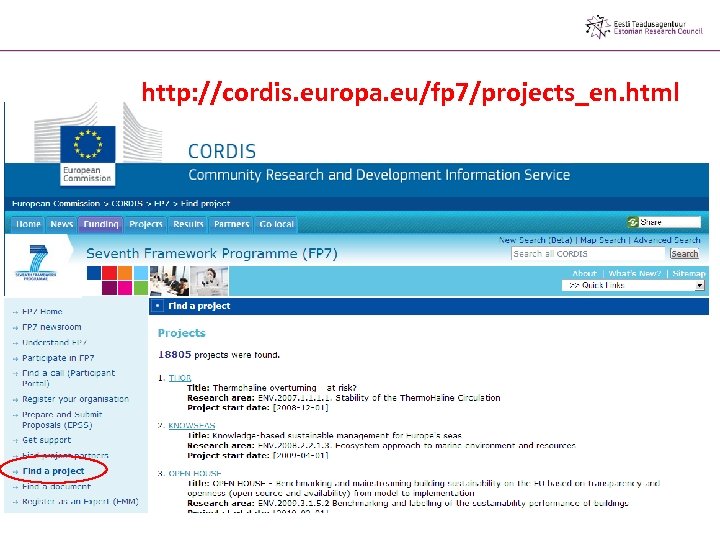The image size is (720, 540).
Task: Focus the Search all CORDIS field
Action: 588,254
